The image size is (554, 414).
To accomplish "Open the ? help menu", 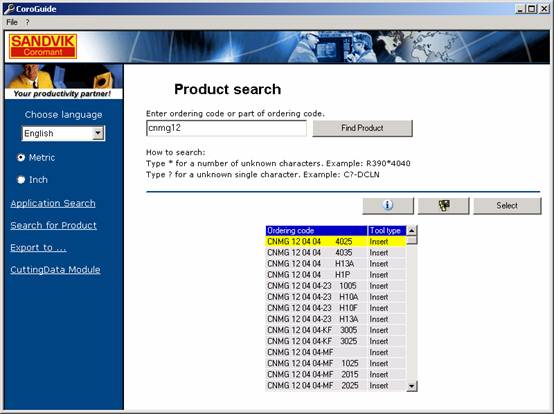I will tap(27, 22).
